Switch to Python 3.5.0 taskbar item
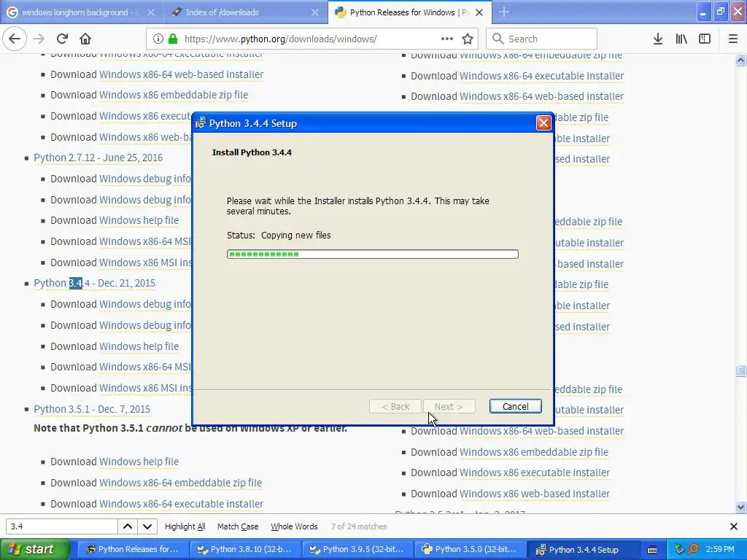Image resolution: width=747 pixels, height=560 pixels. pyautogui.click(x=470, y=550)
